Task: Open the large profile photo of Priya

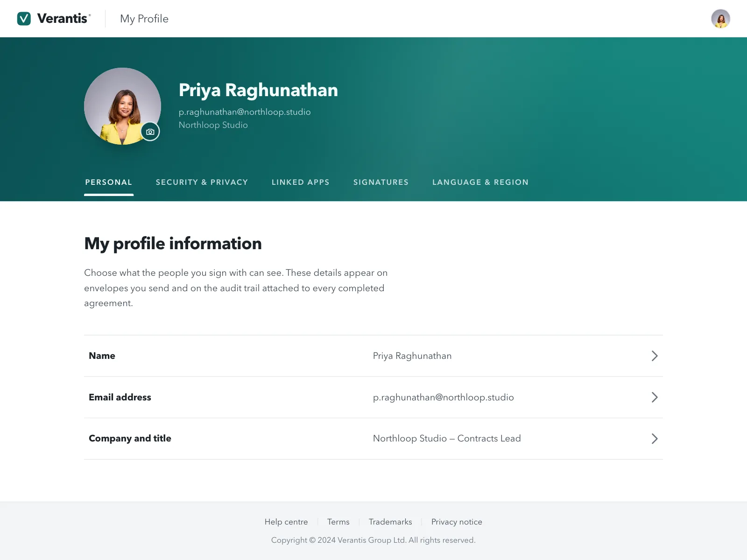Action: tap(122, 106)
